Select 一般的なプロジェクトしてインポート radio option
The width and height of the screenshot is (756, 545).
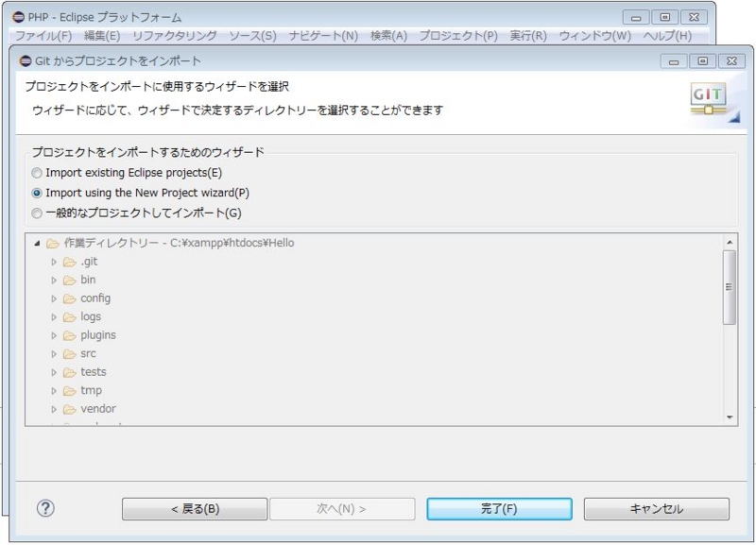coord(37,213)
